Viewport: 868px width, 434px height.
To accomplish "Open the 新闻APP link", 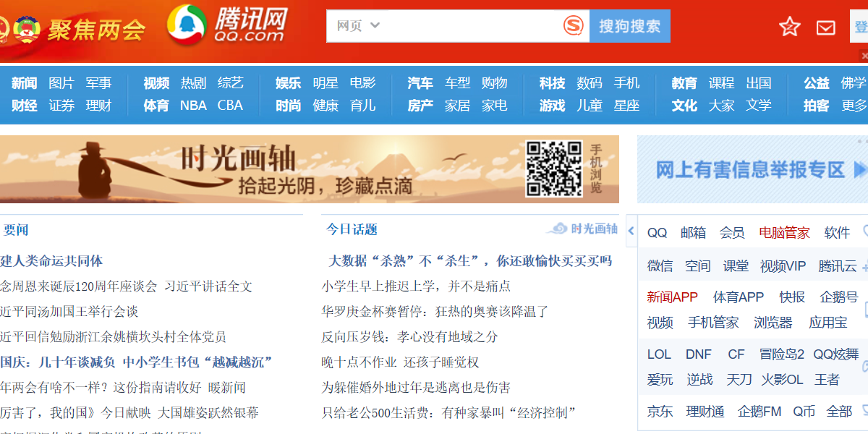I will 672,297.
